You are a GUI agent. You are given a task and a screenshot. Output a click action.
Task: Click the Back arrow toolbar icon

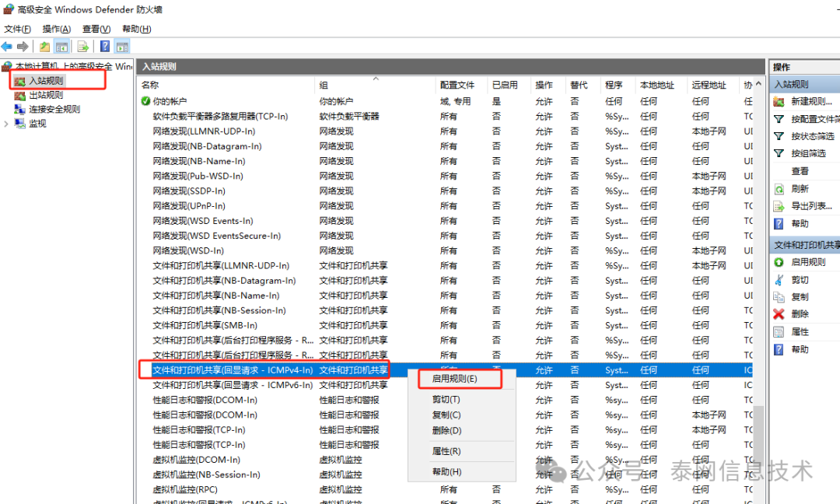pyautogui.click(x=7, y=47)
